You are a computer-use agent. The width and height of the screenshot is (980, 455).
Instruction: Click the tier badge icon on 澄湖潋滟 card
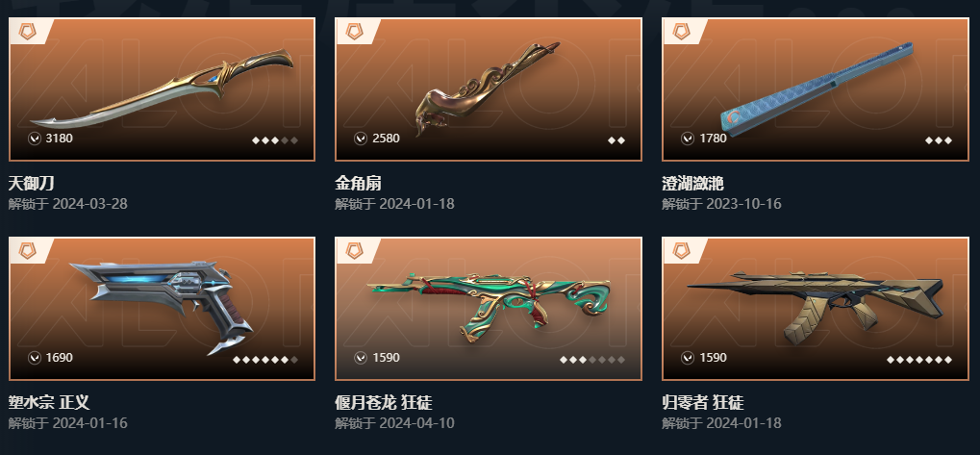[681, 31]
